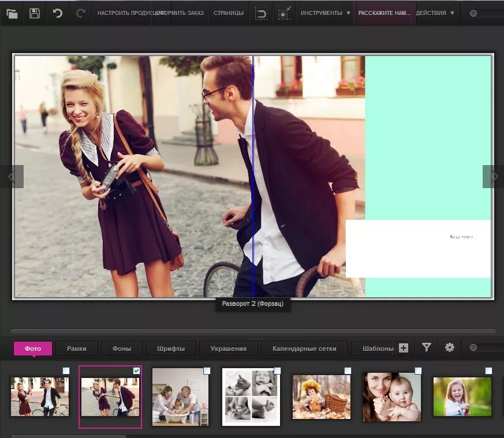Open the Страницы button
504x438 pixels.
click(x=229, y=13)
